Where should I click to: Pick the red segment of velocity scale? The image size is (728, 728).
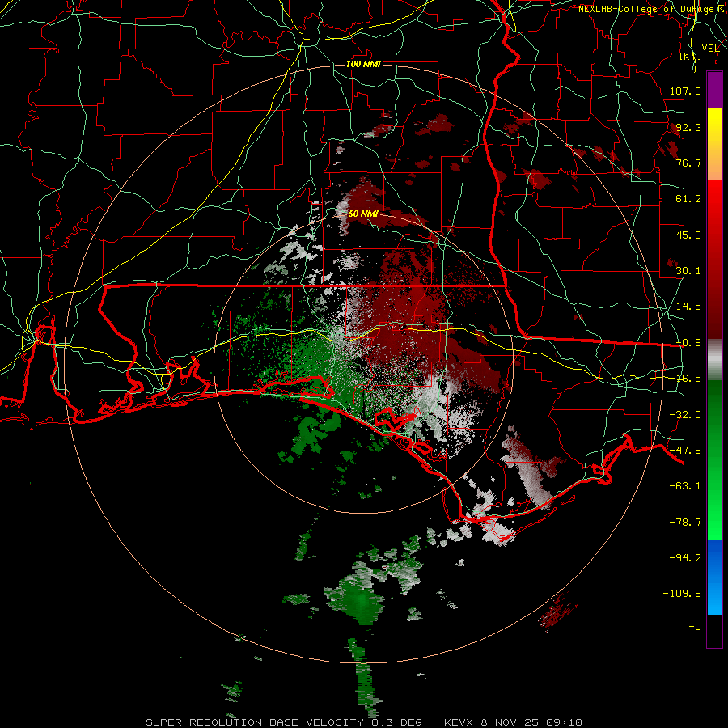tap(714, 259)
